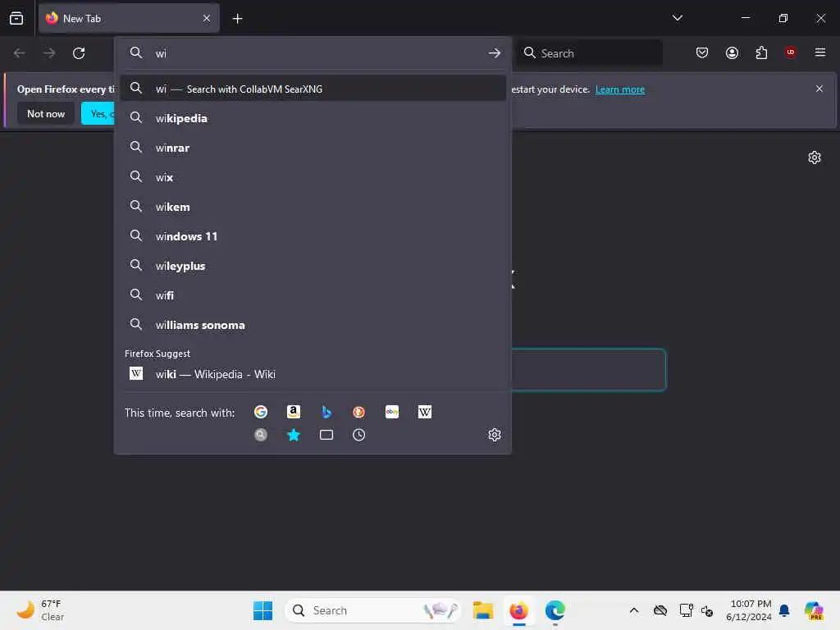Click the Firefox View icon

pyautogui.click(x=16, y=18)
